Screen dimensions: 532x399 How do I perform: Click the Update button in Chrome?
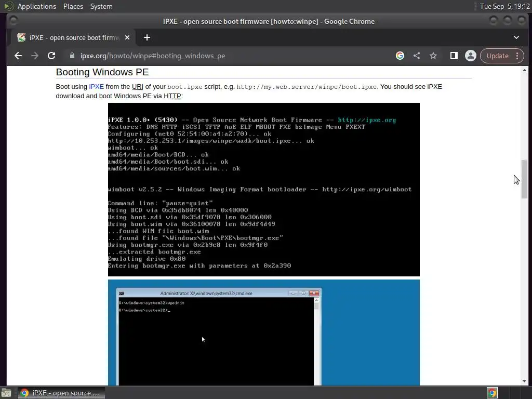click(497, 56)
